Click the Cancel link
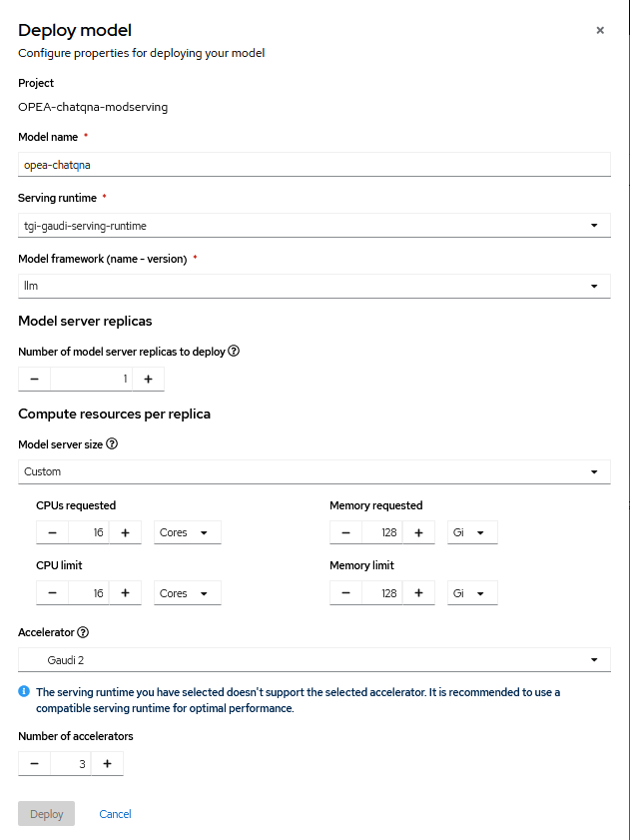This screenshot has width=630, height=840. (x=115, y=814)
